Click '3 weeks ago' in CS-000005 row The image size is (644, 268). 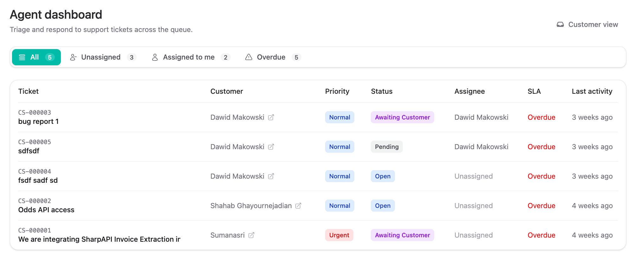(x=592, y=147)
